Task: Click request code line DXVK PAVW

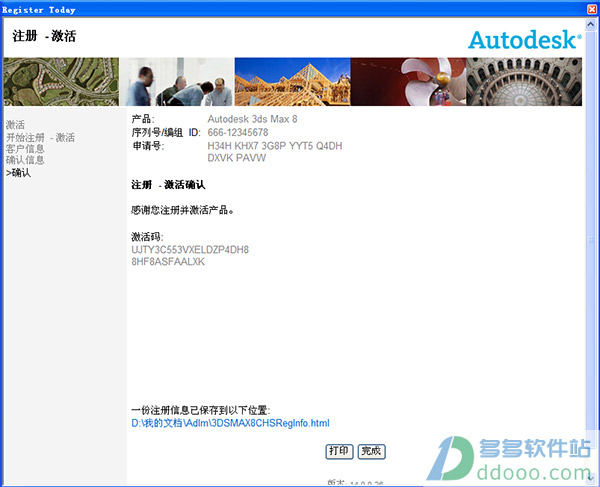Action: (x=236, y=158)
